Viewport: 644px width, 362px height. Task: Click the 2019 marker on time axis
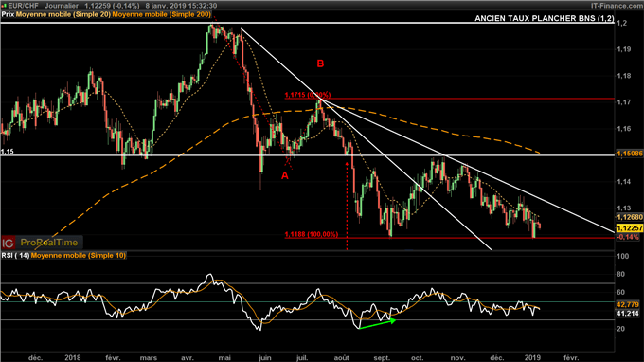pyautogui.click(x=532, y=358)
